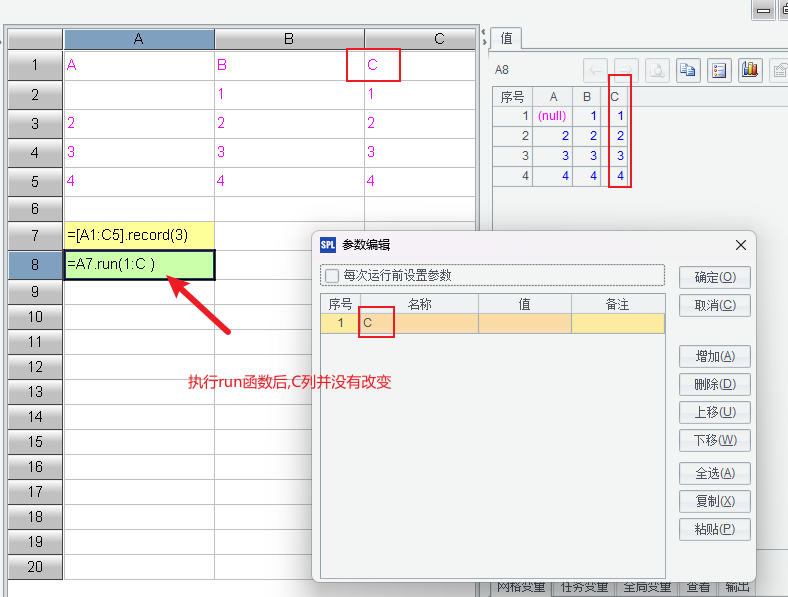Switch to the 任务变量 tab
This screenshot has width=788, height=597.
584,587
